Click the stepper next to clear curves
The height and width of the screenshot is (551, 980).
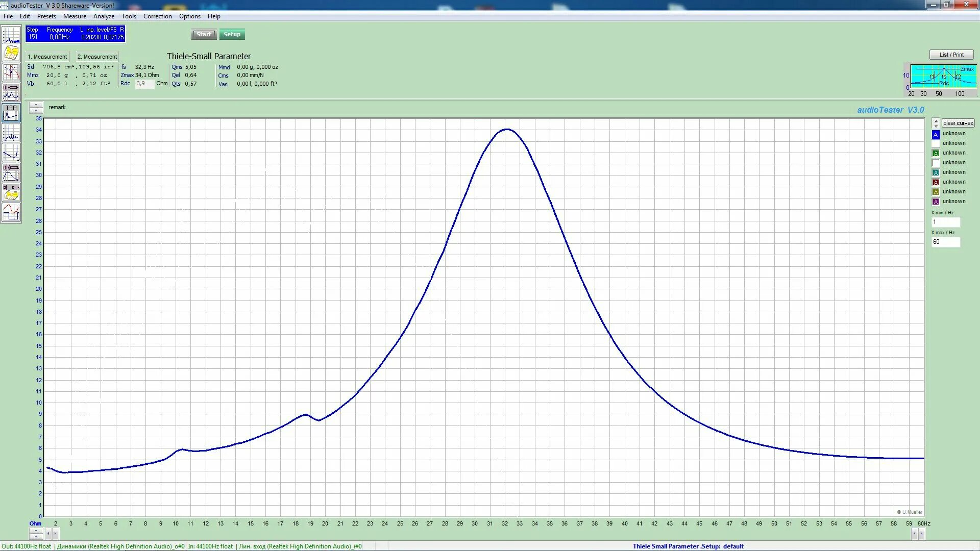pyautogui.click(x=936, y=123)
